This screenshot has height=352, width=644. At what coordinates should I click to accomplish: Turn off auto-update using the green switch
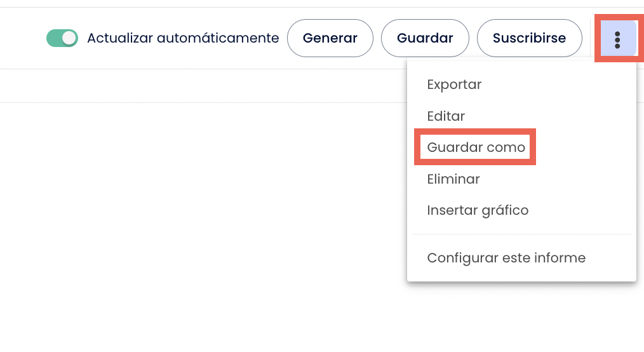coord(62,38)
